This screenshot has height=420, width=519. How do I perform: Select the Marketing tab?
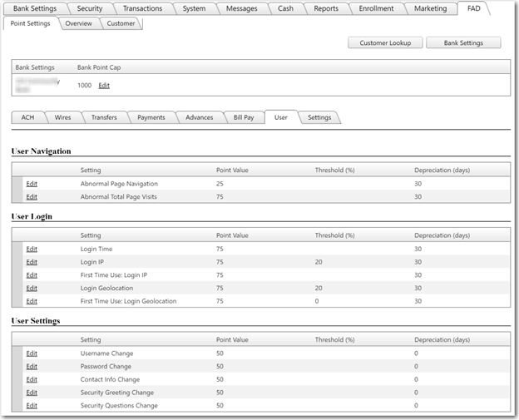[430, 8]
